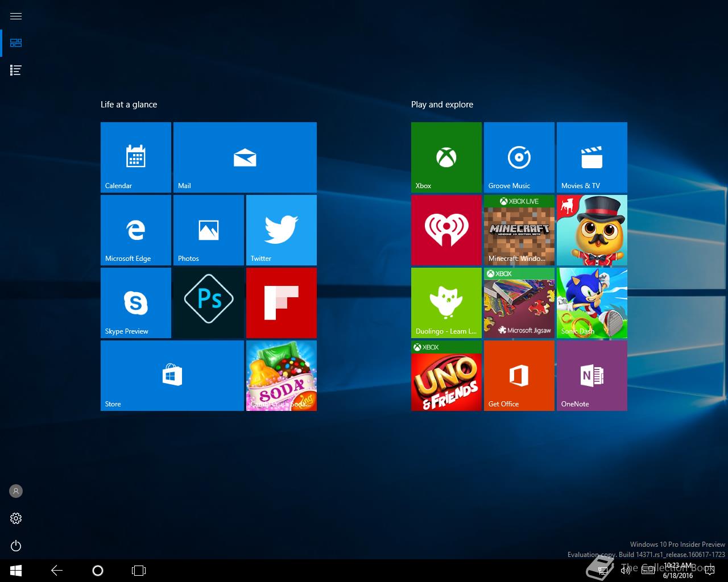Open the user account menu
Image resolution: width=728 pixels, height=582 pixels.
click(16, 491)
